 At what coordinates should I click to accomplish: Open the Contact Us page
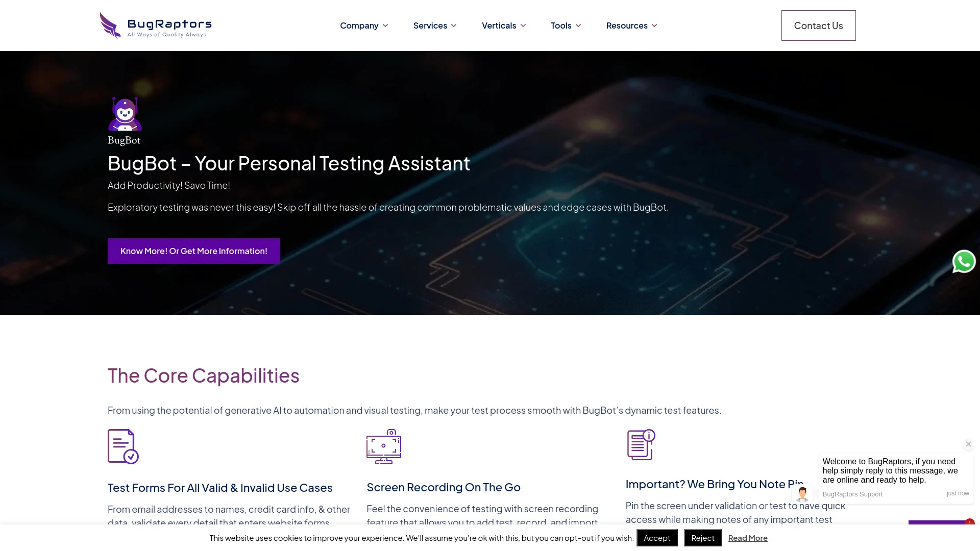[x=819, y=25]
